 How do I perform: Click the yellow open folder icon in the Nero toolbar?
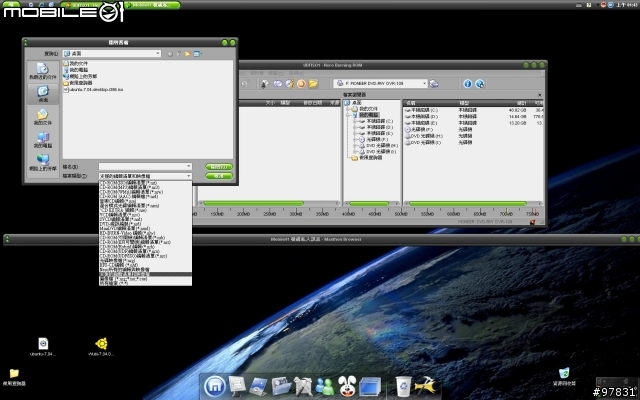tap(313, 84)
